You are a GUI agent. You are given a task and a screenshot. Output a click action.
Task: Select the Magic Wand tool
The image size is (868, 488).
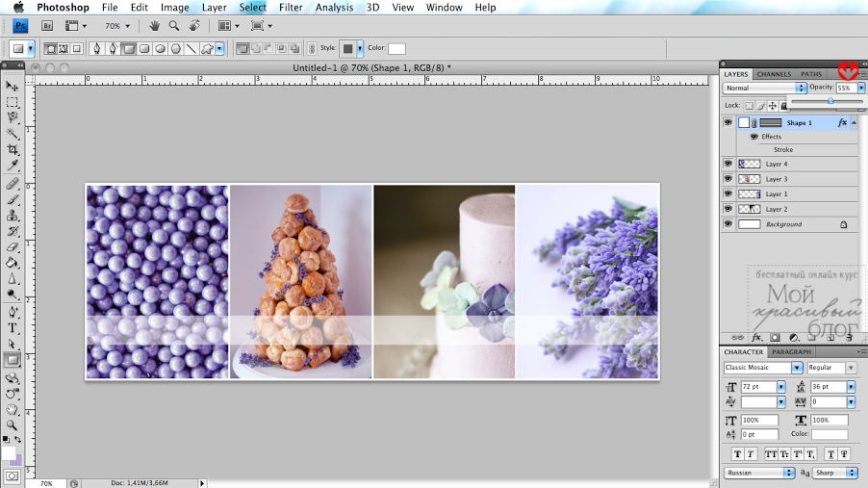(12, 134)
